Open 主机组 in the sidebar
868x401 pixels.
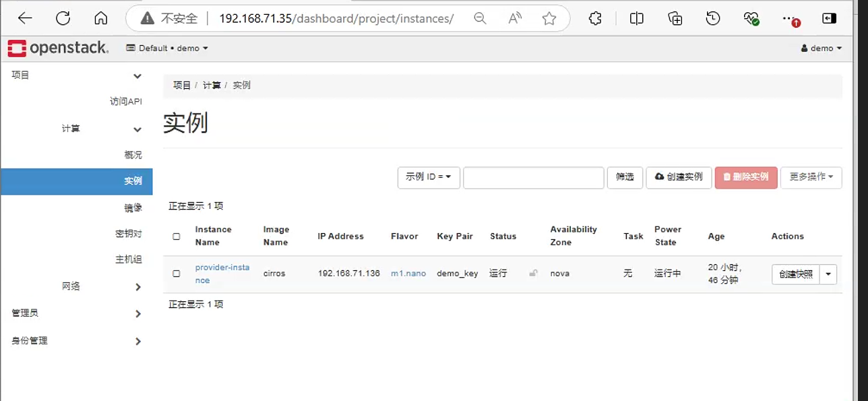(x=129, y=259)
